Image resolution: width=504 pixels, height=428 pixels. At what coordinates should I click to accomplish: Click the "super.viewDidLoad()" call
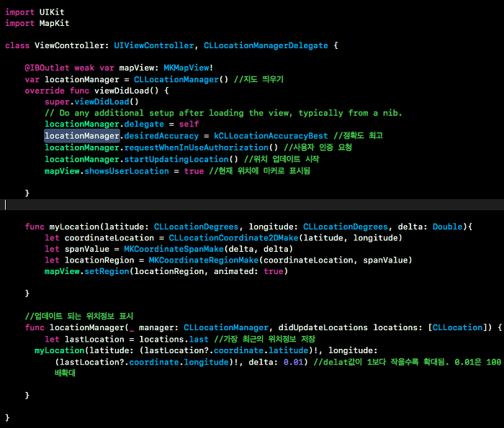pyautogui.click(x=91, y=102)
